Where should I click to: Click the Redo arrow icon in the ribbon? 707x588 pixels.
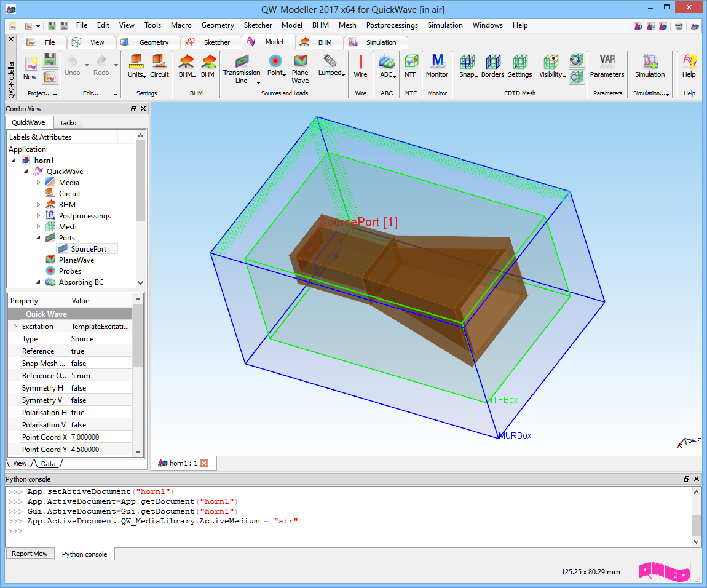point(101,60)
